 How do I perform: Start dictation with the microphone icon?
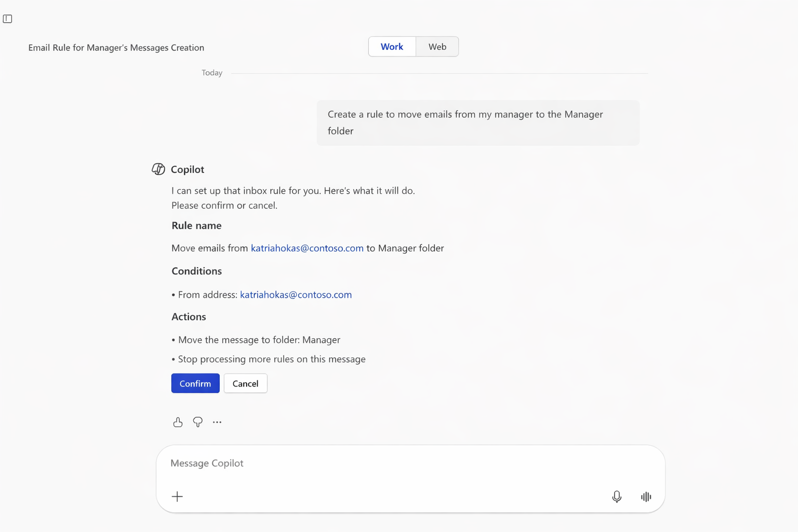coord(617,497)
